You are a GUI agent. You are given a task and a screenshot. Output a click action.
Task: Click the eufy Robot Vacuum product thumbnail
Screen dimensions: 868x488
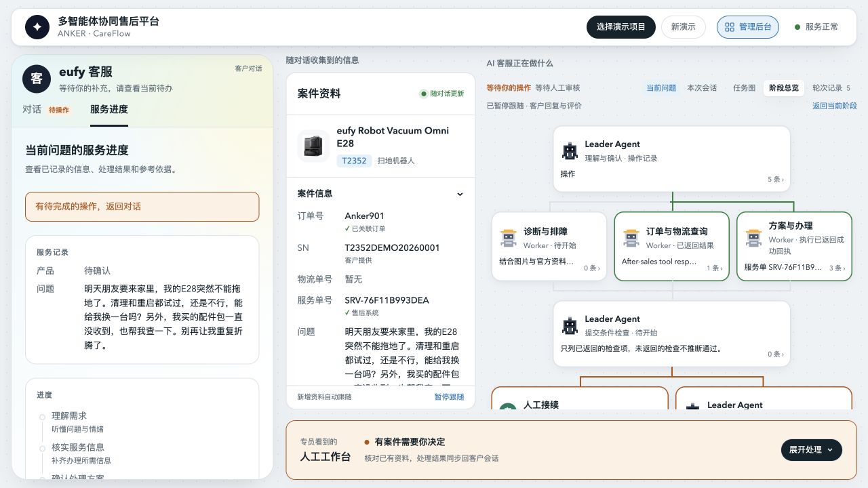[x=313, y=146]
